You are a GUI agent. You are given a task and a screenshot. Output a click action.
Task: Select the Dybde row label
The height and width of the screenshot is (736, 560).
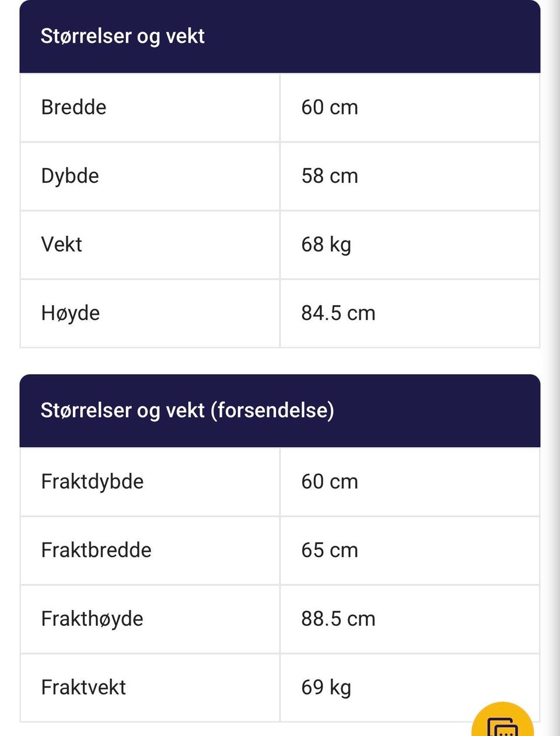coord(70,176)
